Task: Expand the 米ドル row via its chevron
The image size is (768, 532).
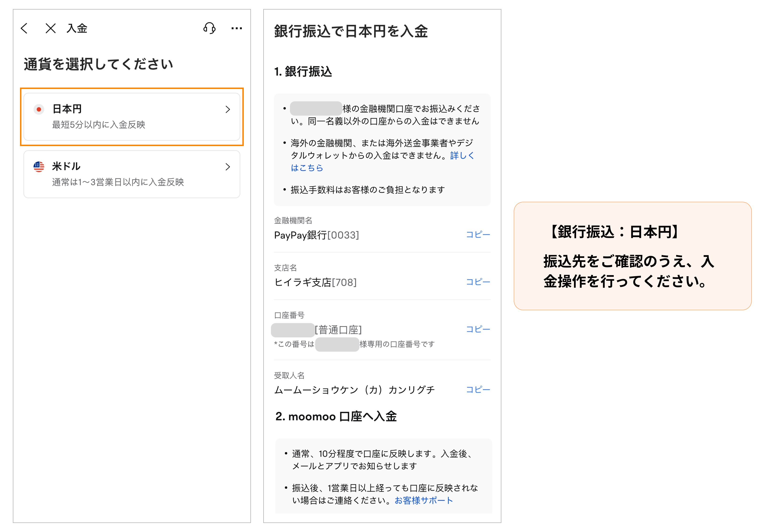Action: click(228, 167)
